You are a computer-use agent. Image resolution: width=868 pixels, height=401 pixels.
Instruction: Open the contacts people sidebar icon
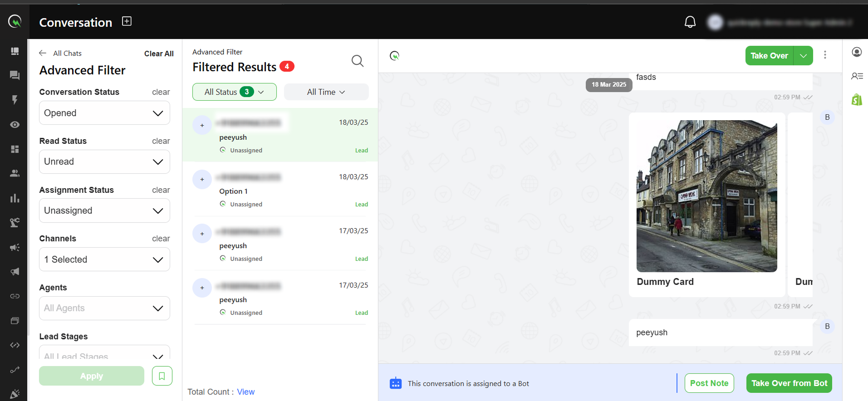(15, 173)
